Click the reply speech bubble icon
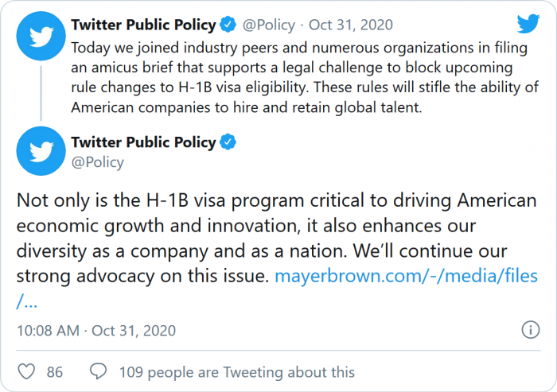Screen dimensions: 557x392 99,372
